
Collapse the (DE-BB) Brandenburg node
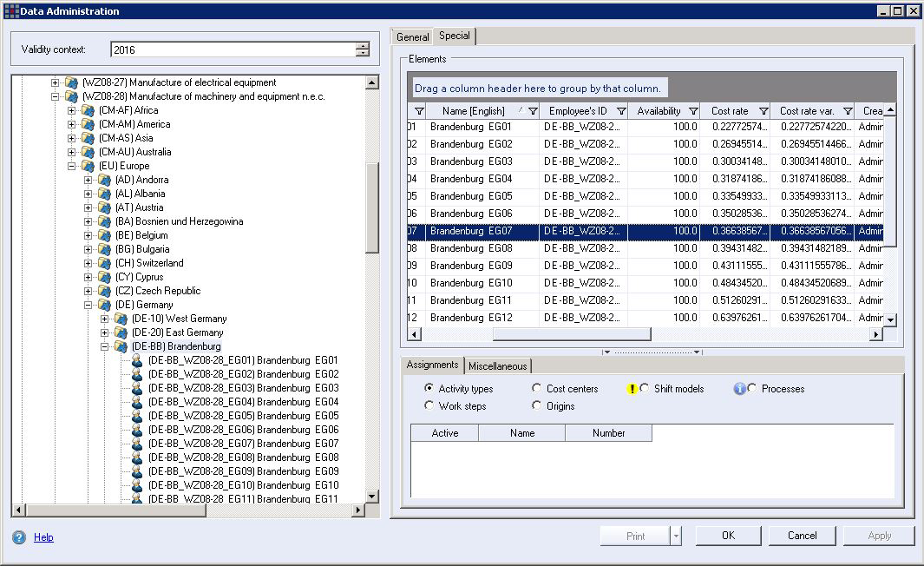pos(104,346)
